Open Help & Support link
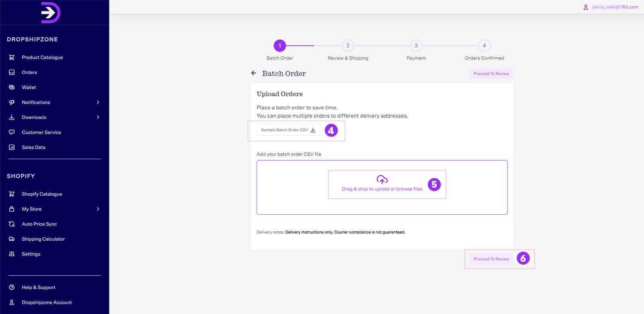Image resolution: width=644 pixels, height=314 pixels. [39, 287]
